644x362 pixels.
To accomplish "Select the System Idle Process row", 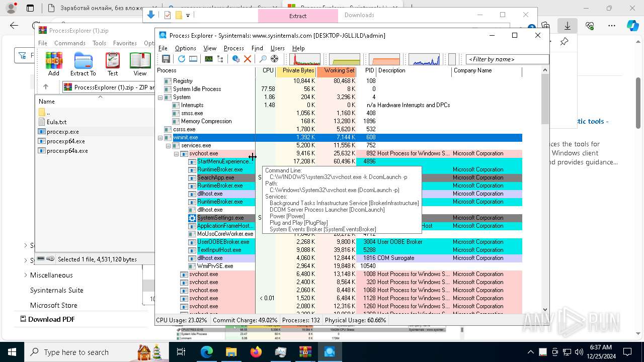I will coord(340,89).
